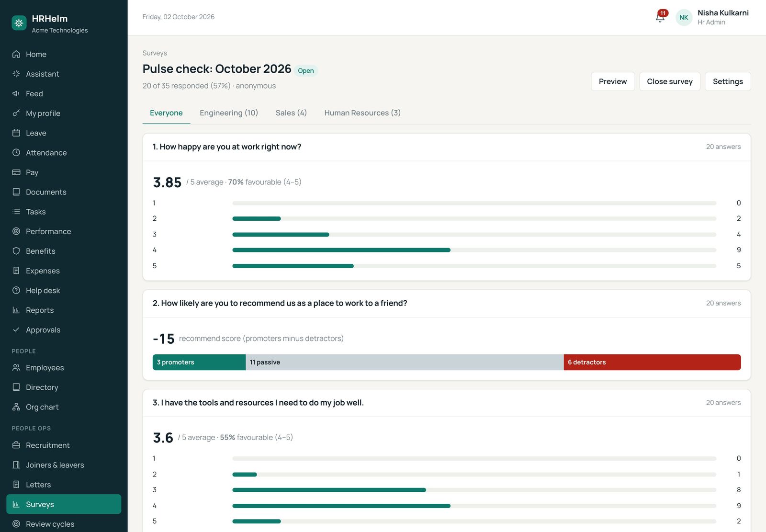Click the HRHelm logo icon

pos(19,23)
